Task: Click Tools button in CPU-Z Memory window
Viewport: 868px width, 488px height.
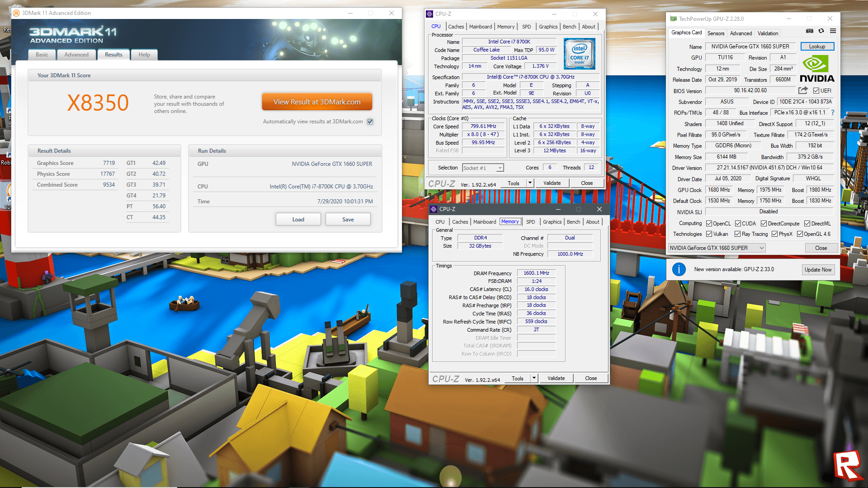Action: click(518, 378)
